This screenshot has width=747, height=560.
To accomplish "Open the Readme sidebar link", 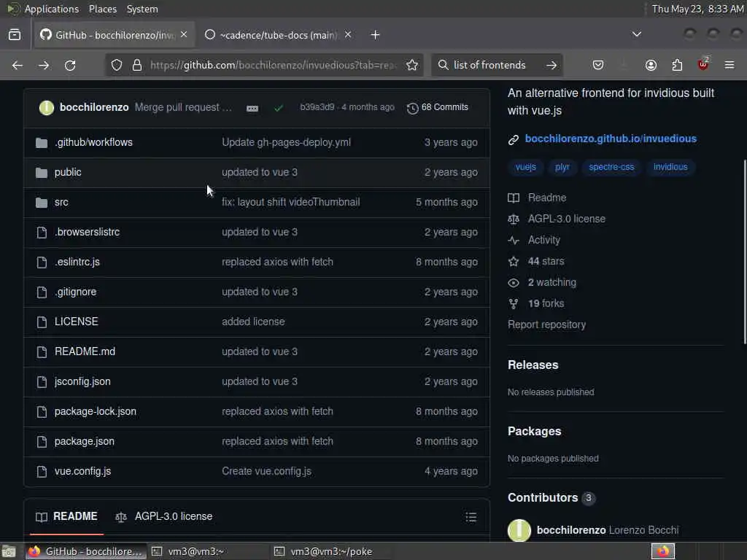I will [538, 198].
